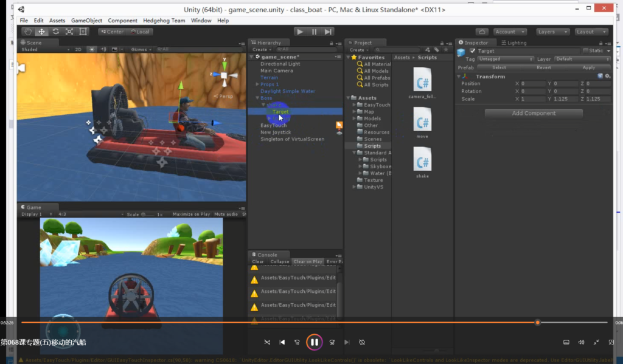Screen dimensions: 623x364
Task: Toggle Scene view image effects
Action: tap(114, 49)
